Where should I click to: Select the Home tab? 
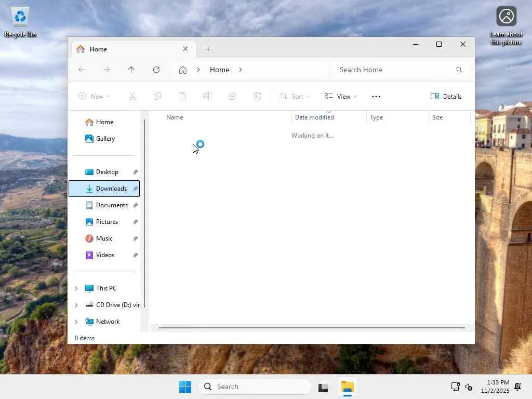point(134,49)
